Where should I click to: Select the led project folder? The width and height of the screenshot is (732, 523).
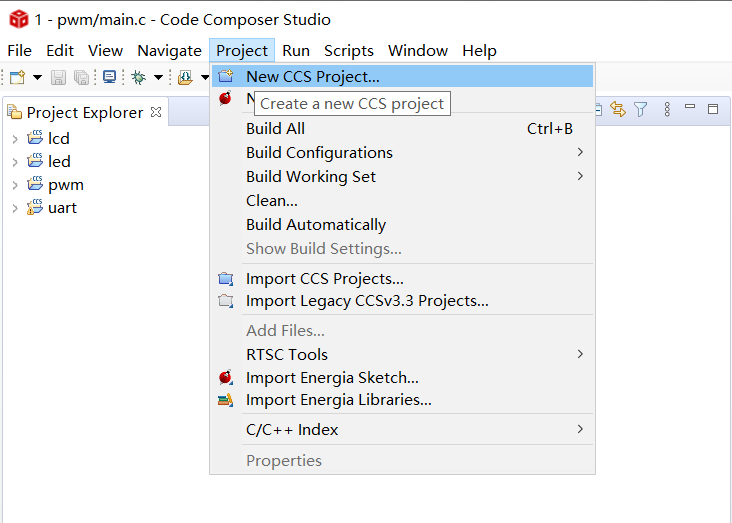pyautogui.click(x=58, y=161)
